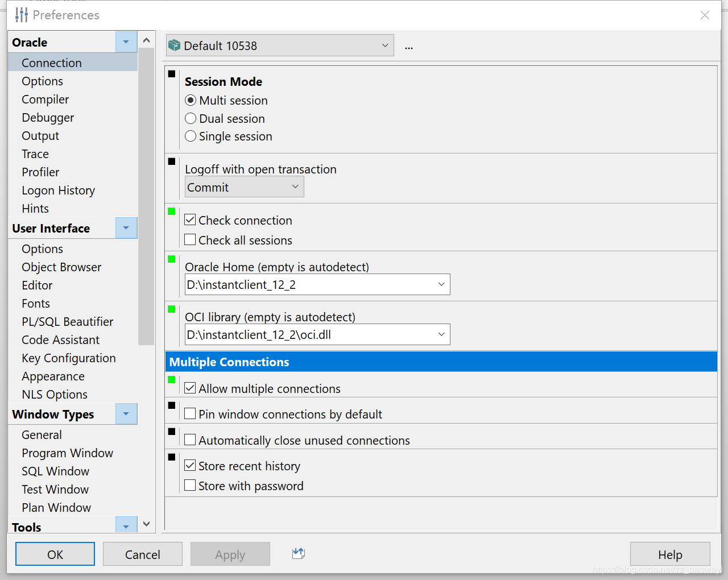Toggle Allow multiple connections checkbox
Screen dimensions: 728x580
pyautogui.click(x=191, y=388)
